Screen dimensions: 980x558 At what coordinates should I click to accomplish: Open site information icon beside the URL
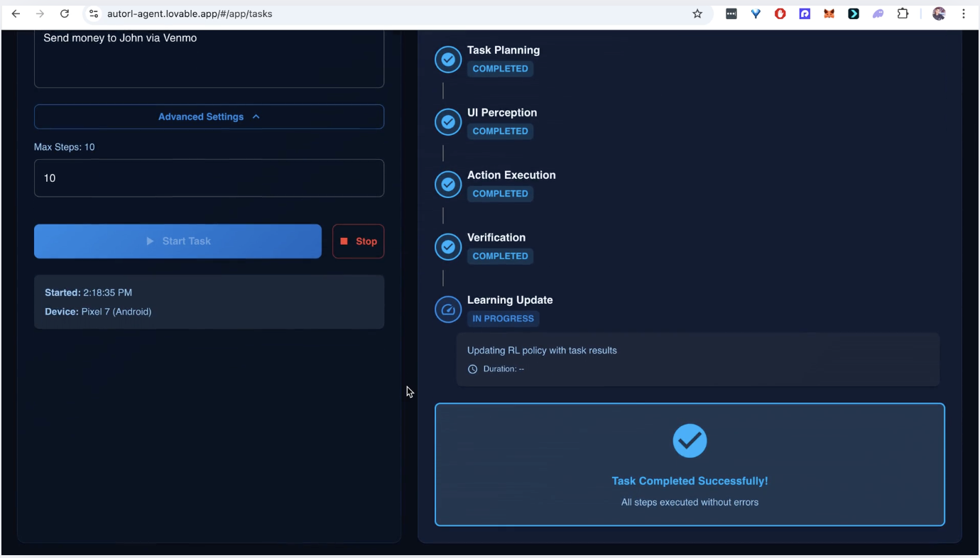tap(94, 13)
